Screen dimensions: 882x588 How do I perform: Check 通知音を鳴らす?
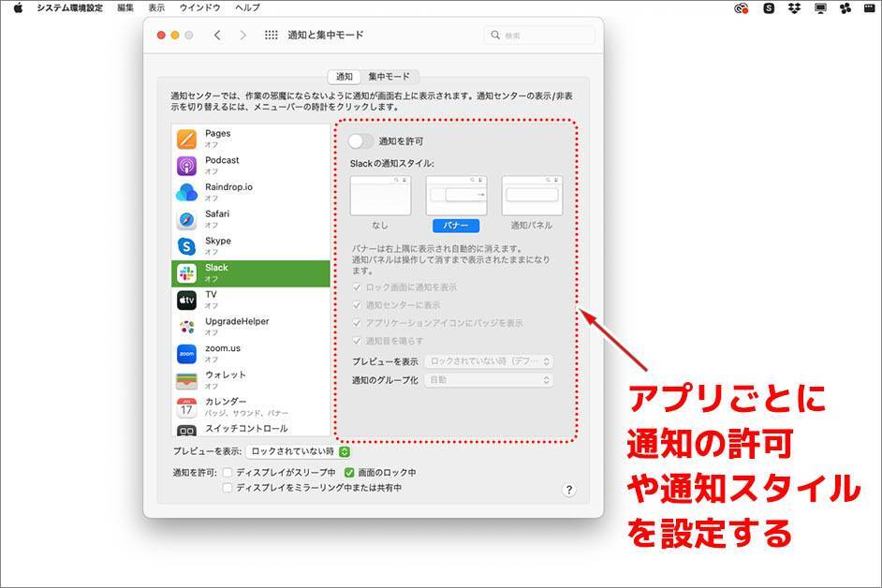tap(357, 341)
